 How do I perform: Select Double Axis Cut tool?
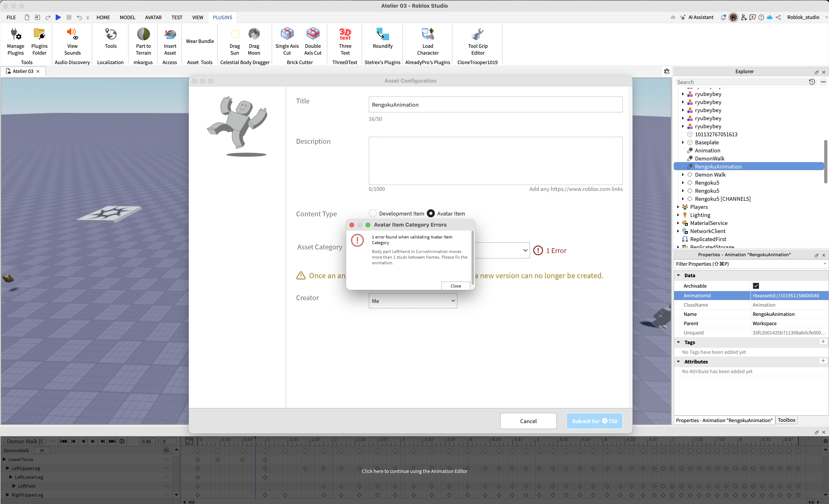tap(313, 41)
